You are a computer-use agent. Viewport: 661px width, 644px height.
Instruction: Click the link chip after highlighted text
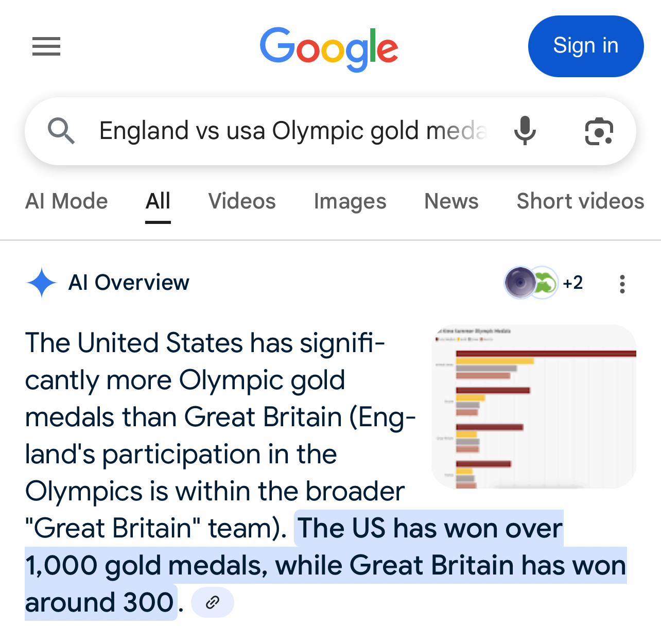coord(213,602)
